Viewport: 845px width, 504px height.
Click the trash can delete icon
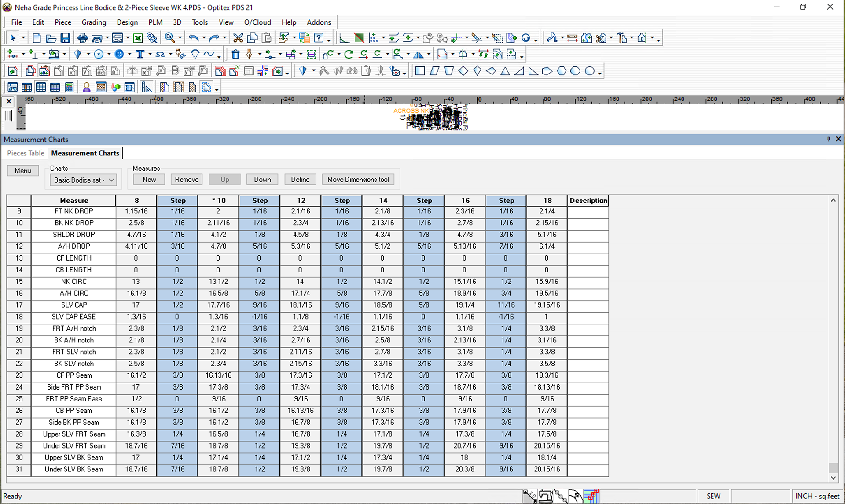(235, 55)
